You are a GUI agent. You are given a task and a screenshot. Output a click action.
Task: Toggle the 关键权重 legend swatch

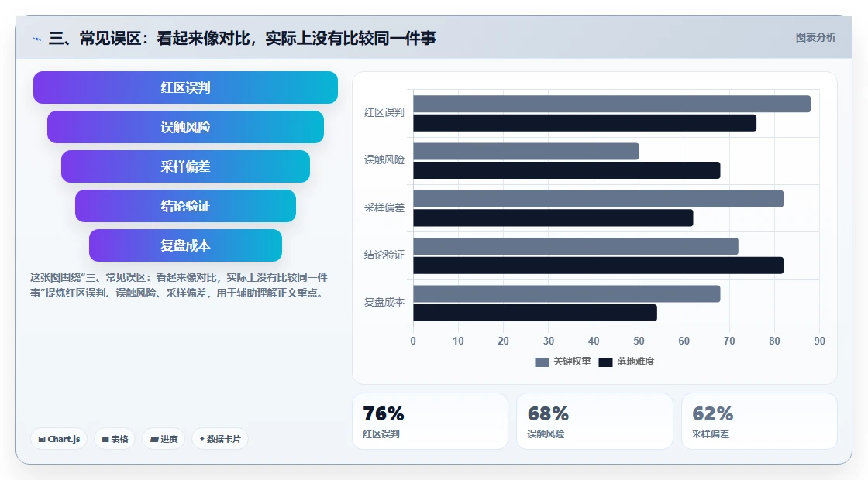click(542, 362)
